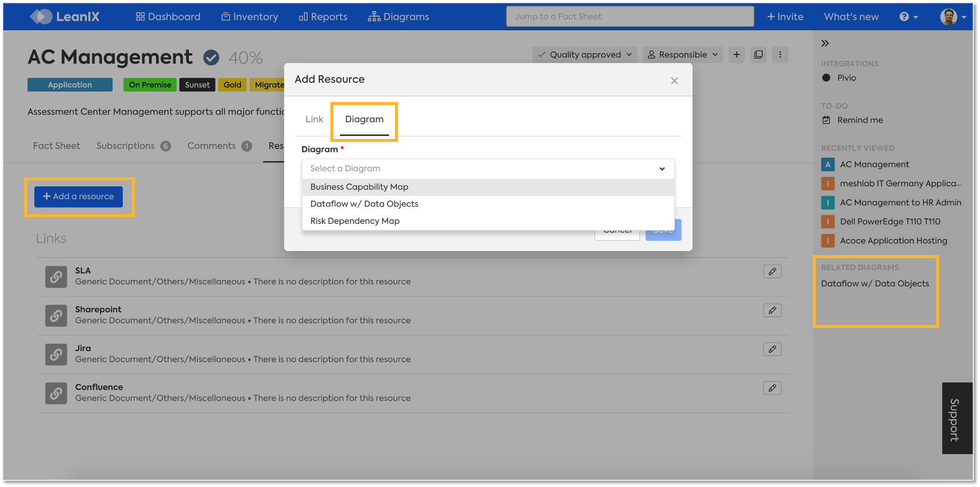980x487 pixels.
Task: Click the Application type tag
Action: pos(70,85)
